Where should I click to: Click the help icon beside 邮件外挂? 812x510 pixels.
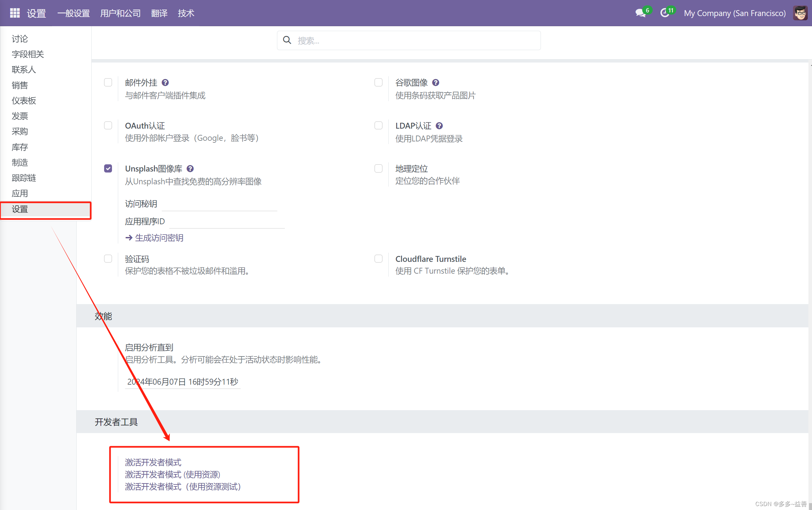click(x=165, y=82)
